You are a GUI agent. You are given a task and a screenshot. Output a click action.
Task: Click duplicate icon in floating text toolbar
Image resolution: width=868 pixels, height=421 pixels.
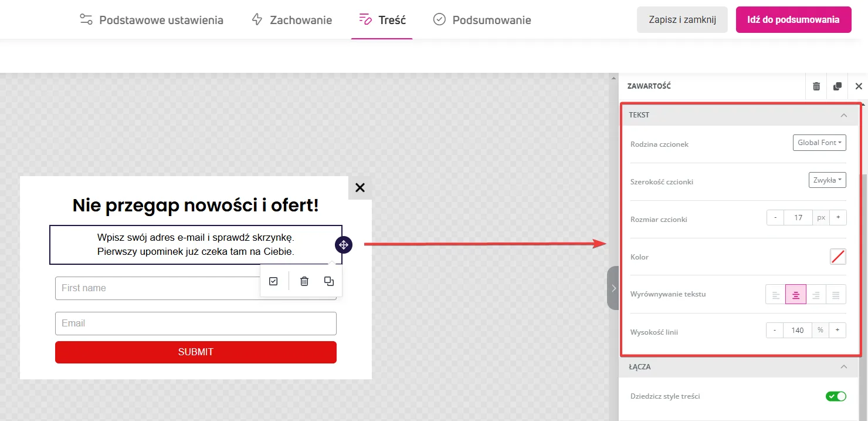329,281
